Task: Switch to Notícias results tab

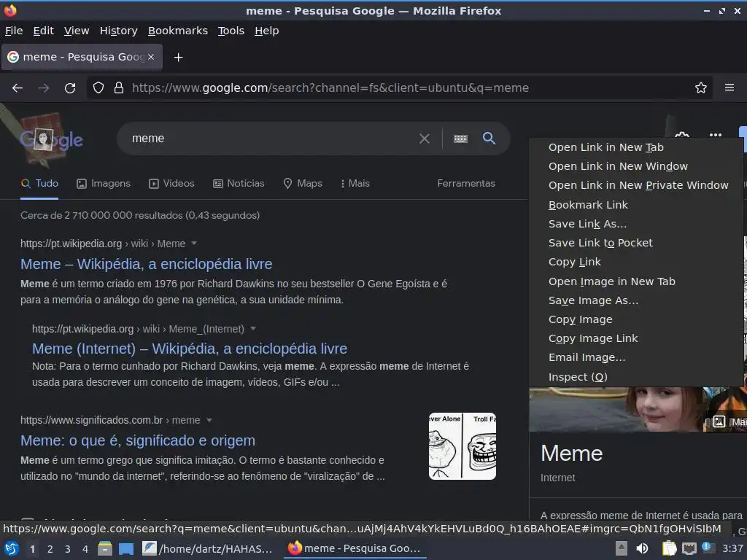Action: point(239,183)
